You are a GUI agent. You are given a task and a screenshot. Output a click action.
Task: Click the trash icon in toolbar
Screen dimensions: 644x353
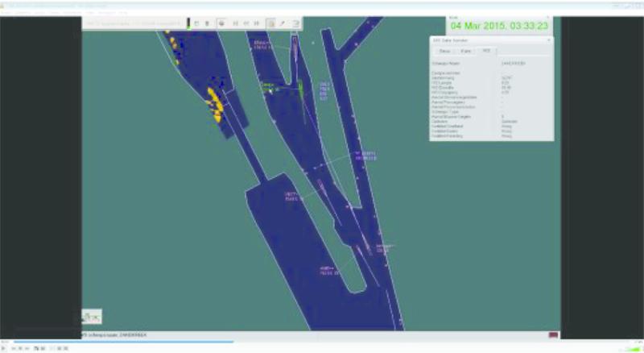[x=207, y=23]
